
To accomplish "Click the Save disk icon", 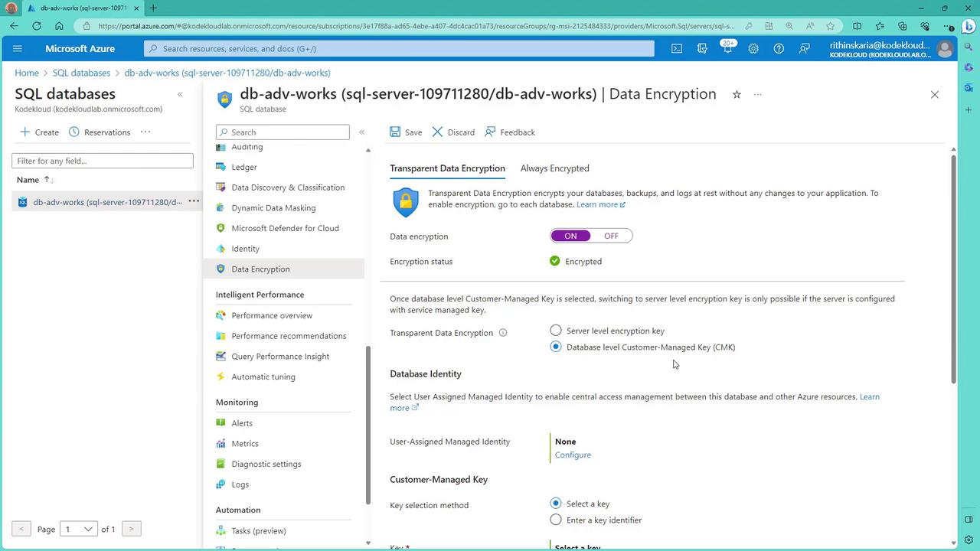I will (x=395, y=132).
